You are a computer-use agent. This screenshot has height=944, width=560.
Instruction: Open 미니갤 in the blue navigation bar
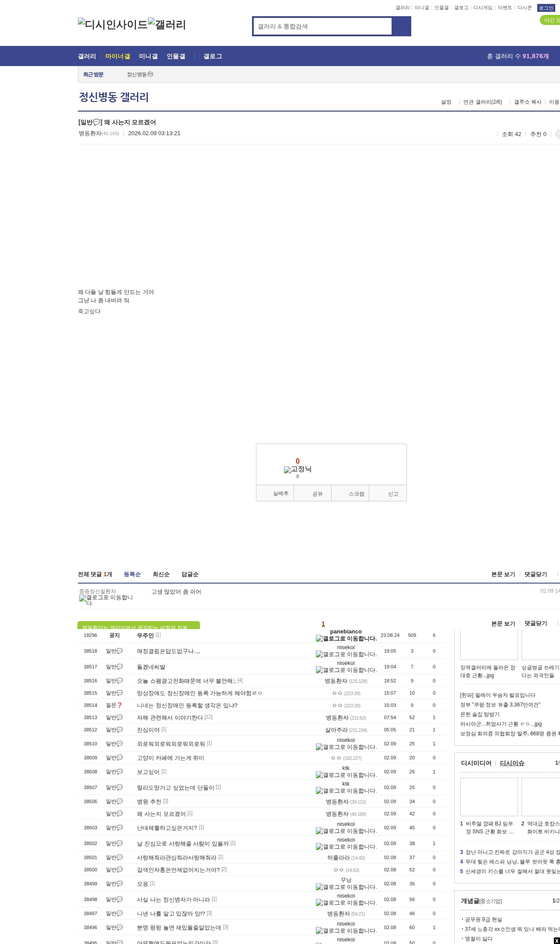(x=148, y=56)
